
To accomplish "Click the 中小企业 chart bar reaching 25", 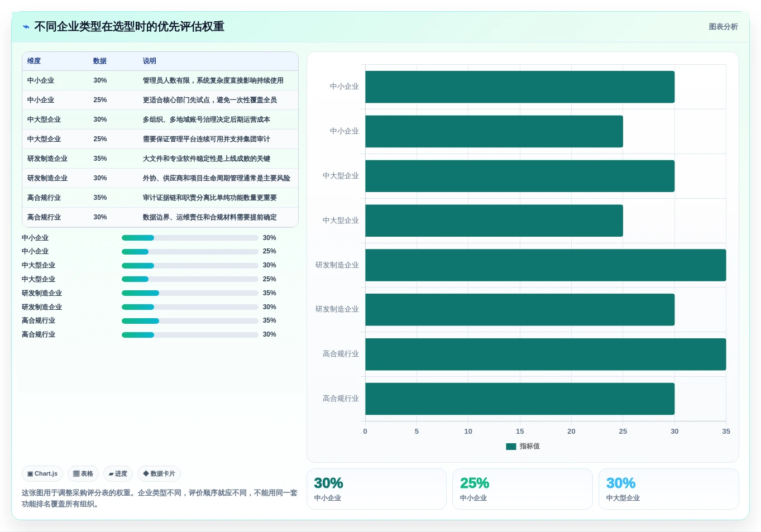I will click(494, 132).
